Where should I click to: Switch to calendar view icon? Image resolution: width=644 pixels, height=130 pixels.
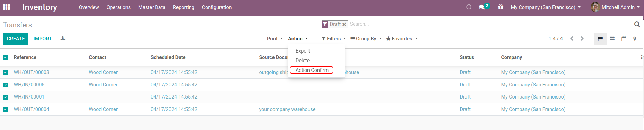624,39
